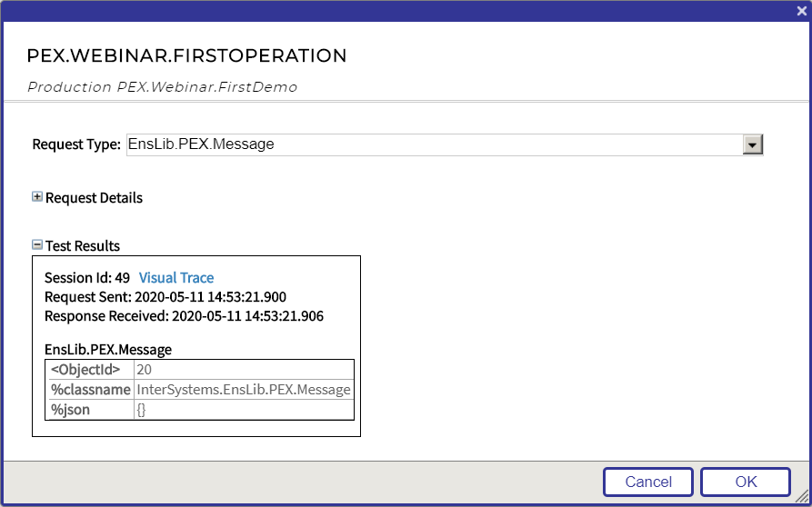Collapse Test Results with the minus icon
Screen dimensions: 812x507
tap(37, 245)
